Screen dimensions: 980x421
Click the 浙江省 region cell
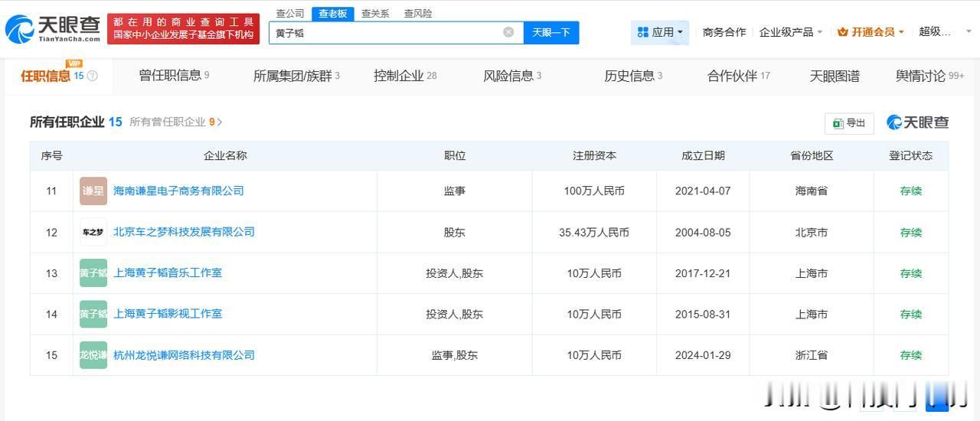click(x=812, y=355)
